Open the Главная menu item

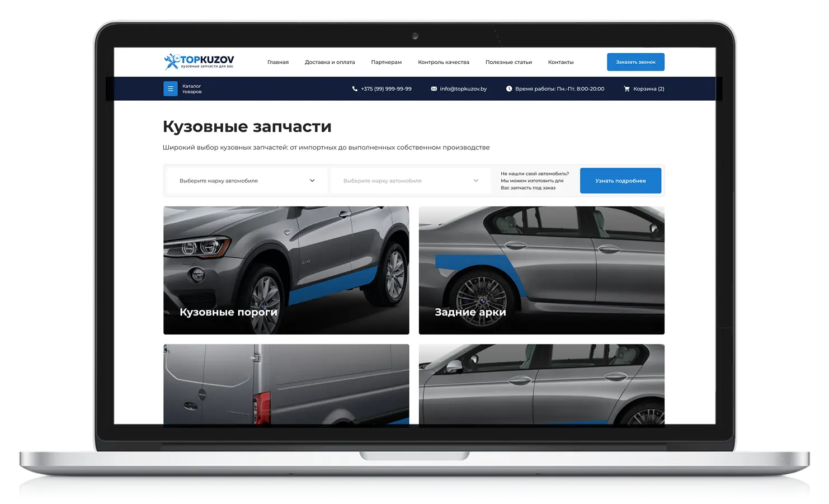tap(278, 62)
